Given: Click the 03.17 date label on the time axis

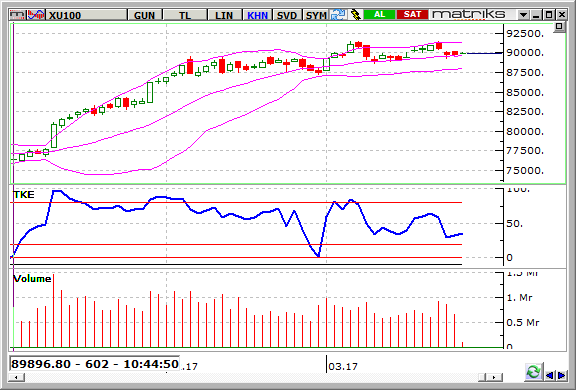Looking at the screenshot, I should pos(343,366).
